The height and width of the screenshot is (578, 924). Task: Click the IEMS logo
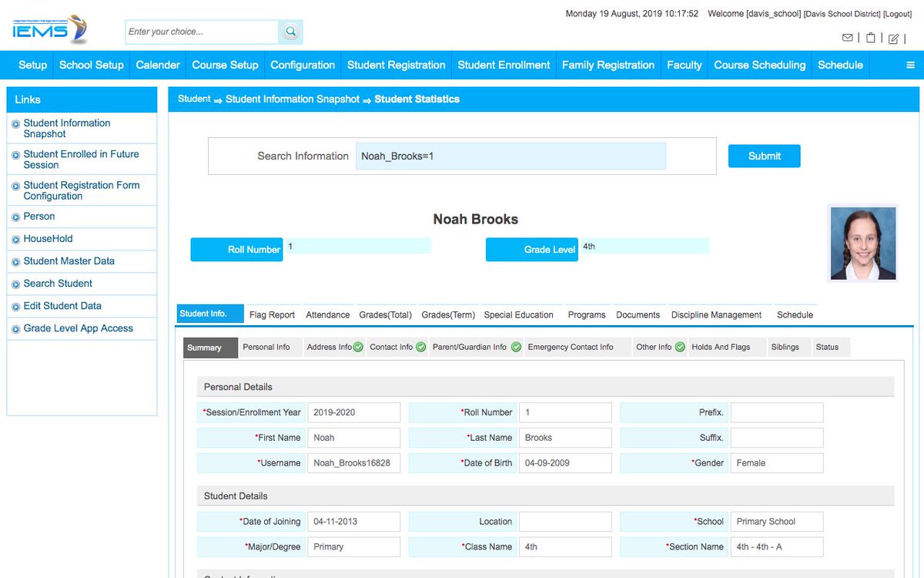tap(50, 29)
